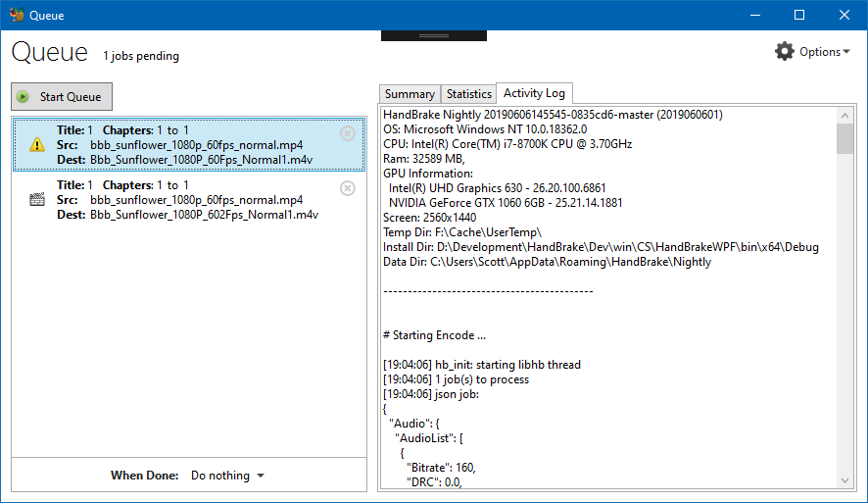Select the queue job with Dest Bbb_Sunflower_1080P_60Fps_Normal1.m4v

(189, 144)
